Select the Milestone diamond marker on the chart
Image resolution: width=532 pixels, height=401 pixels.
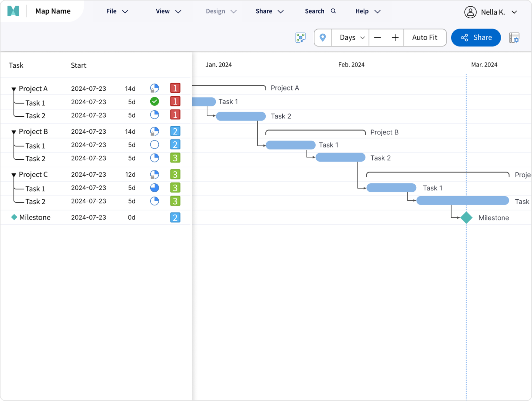[x=466, y=217]
